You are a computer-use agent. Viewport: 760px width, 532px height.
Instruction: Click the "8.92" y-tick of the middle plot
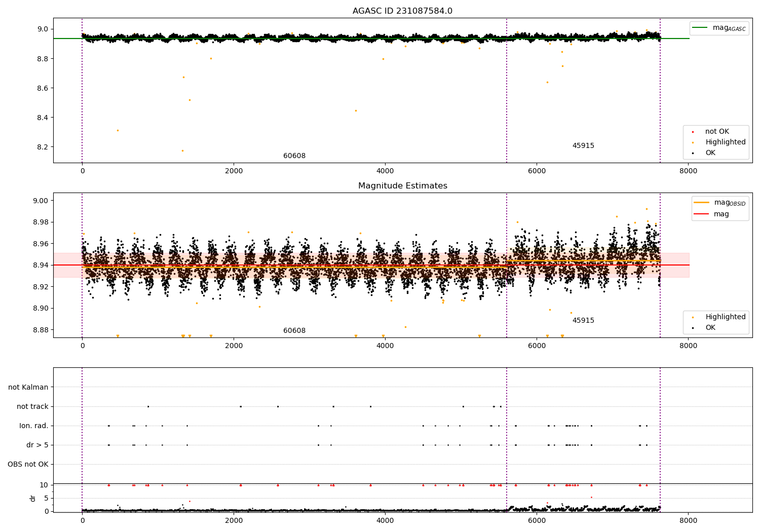tap(41, 287)
